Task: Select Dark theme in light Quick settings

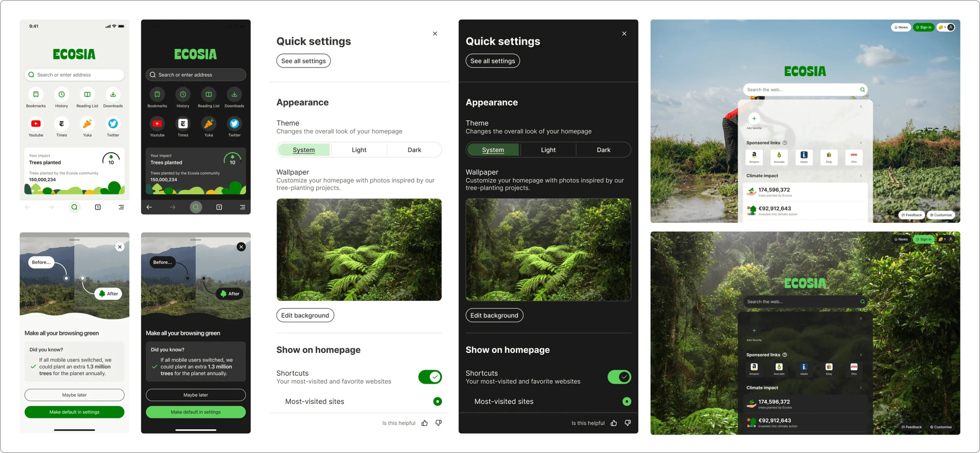Action: [414, 150]
